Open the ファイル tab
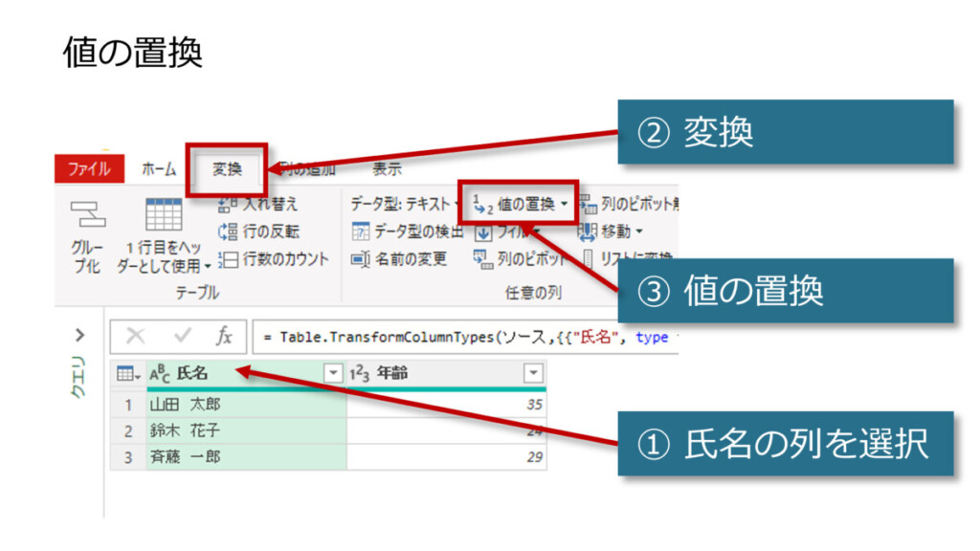Viewport: 980px width, 551px height. pyautogui.click(x=88, y=169)
